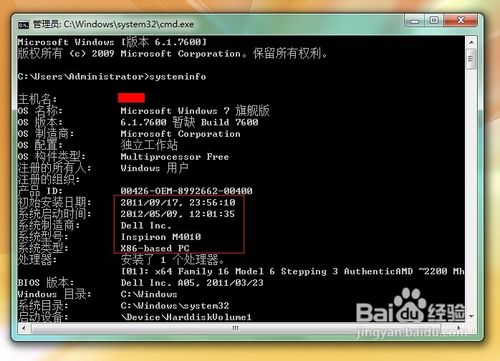Click boot time 2012/05/09, 12:01:35
Viewport: 500px width, 361px height.
178,214
